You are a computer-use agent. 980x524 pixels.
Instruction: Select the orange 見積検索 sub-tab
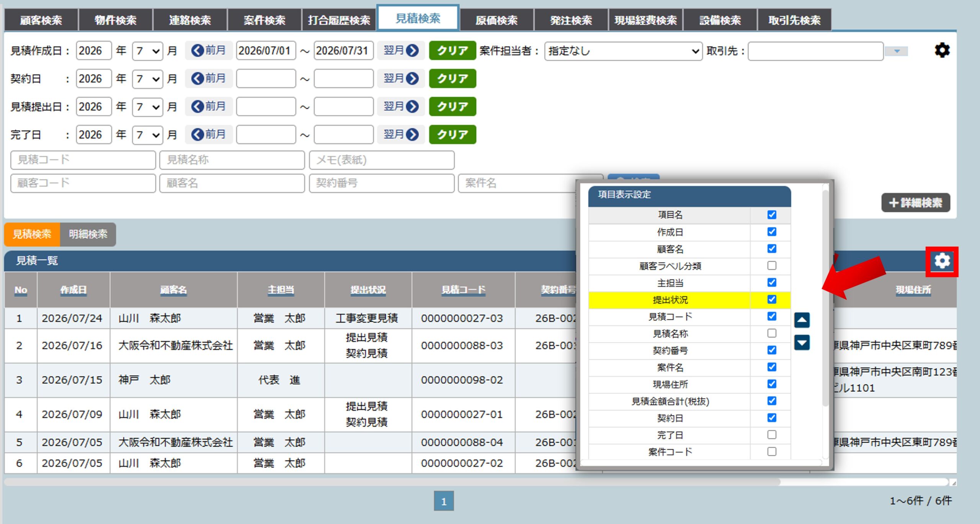pos(32,234)
